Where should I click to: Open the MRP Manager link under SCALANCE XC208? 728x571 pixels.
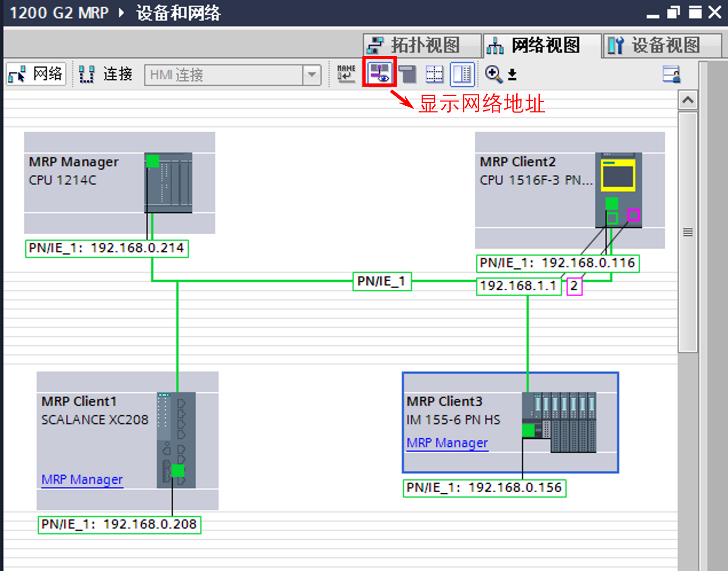coord(82,480)
